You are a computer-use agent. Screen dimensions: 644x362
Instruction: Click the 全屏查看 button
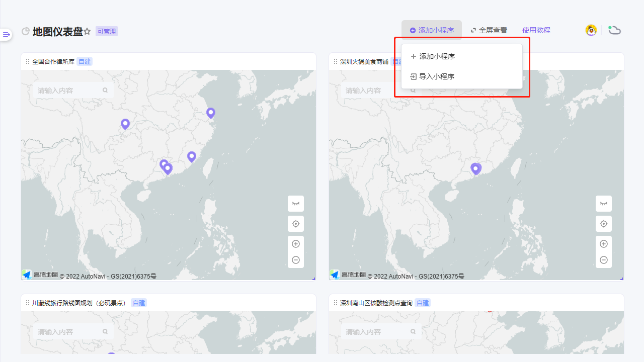[489, 30]
